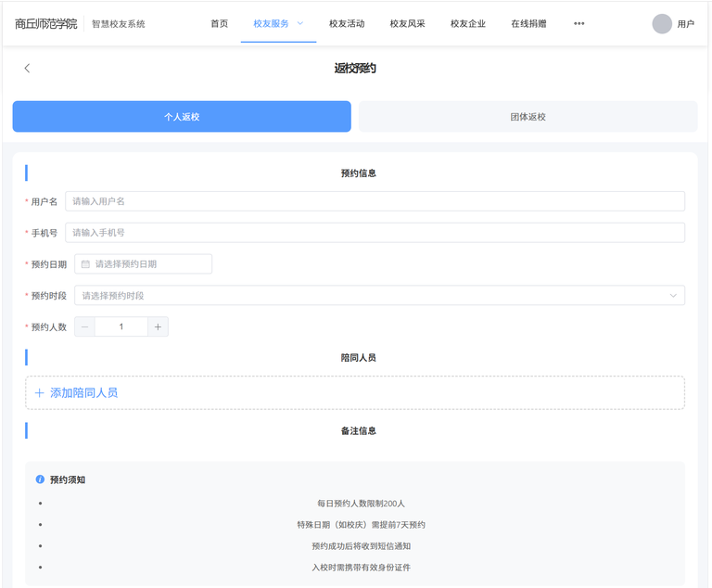Go back using the left arrow icon
The width and height of the screenshot is (712, 588).
(x=27, y=68)
